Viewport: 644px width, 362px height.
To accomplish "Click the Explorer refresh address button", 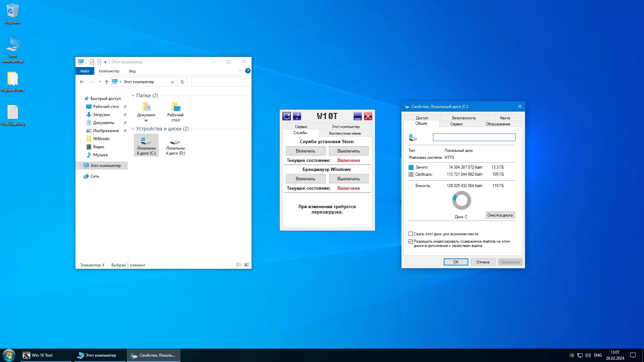I will (182, 82).
